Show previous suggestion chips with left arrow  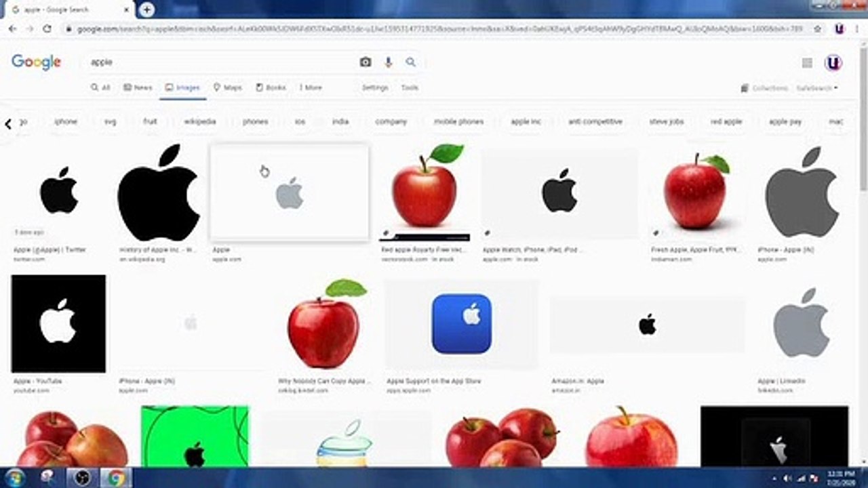(x=8, y=125)
